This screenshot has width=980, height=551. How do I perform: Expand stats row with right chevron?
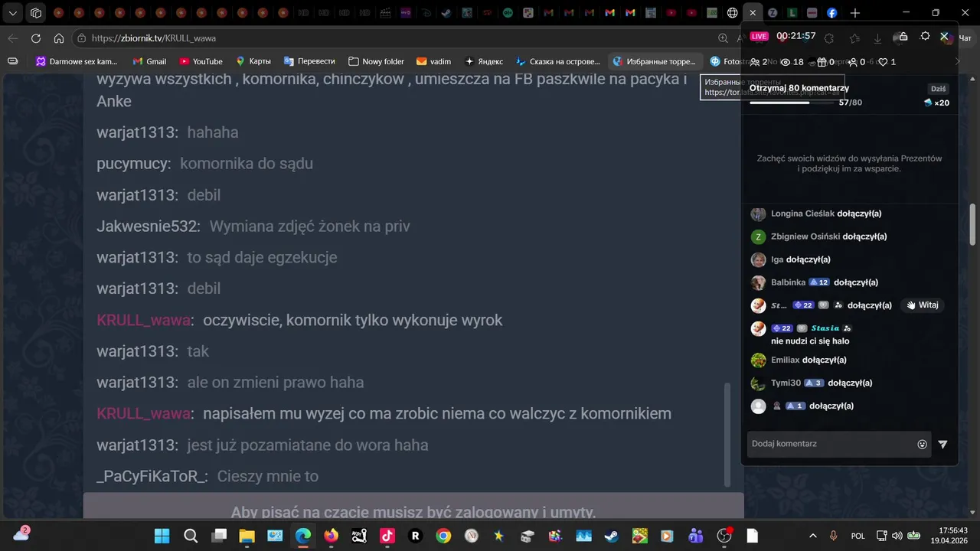pyautogui.click(x=956, y=62)
